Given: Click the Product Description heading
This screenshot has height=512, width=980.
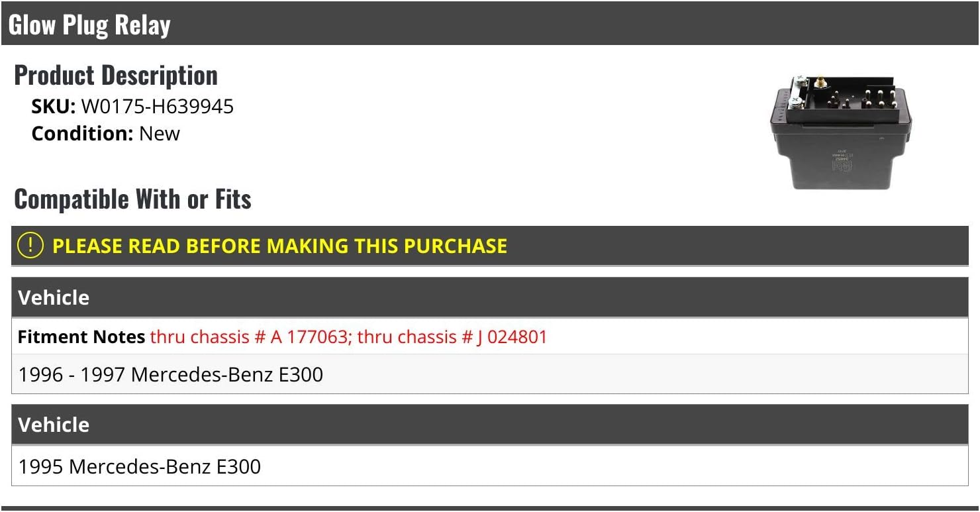Looking at the screenshot, I should (x=116, y=76).
